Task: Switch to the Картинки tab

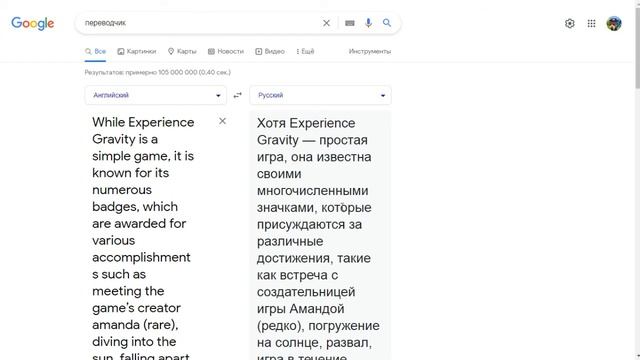Action: pyautogui.click(x=137, y=51)
